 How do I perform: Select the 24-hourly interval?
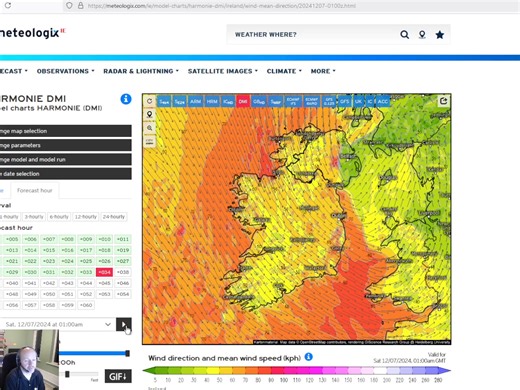pos(114,217)
